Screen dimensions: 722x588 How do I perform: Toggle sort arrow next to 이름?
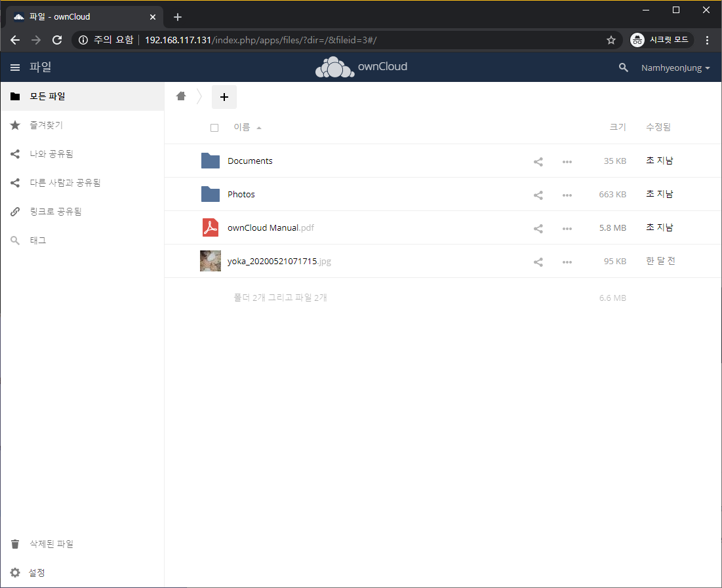[x=259, y=128]
